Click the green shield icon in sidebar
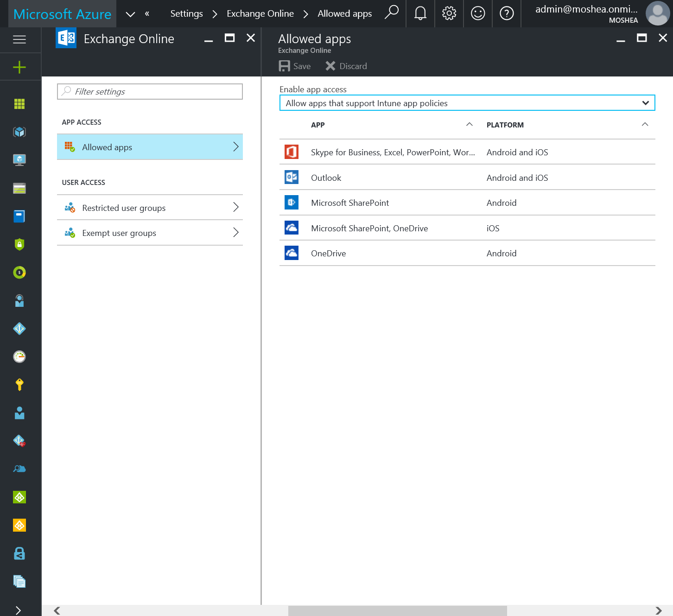Viewport: 673px width, 616px height. pos(19,244)
